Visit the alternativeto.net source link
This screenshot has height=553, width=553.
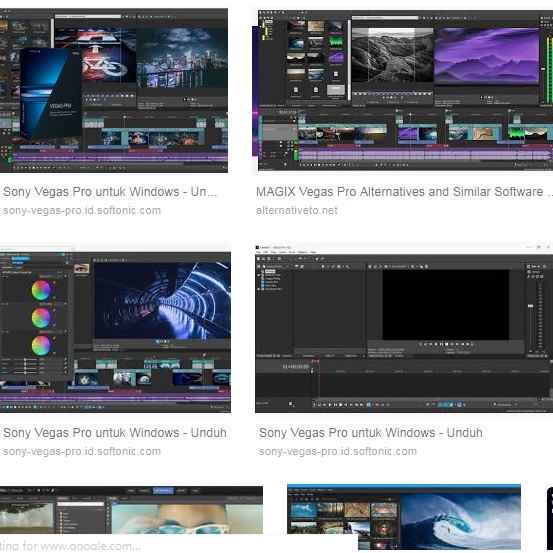point(297,211)
